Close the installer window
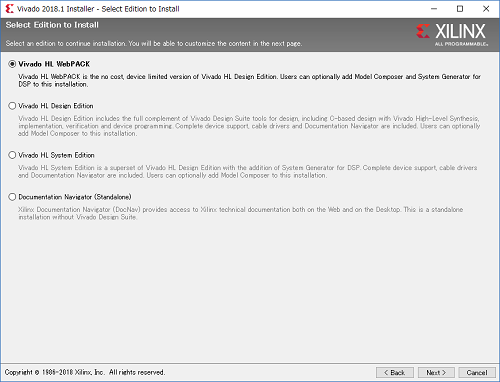 point(486,9)
